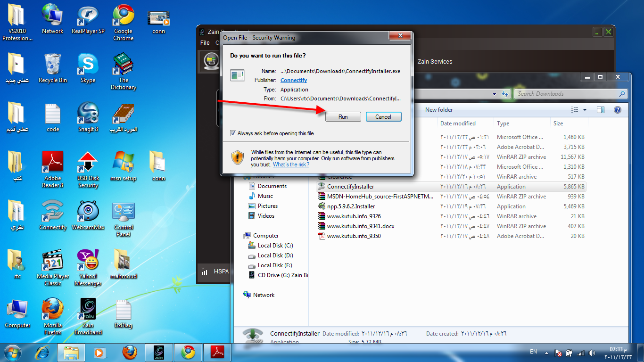Select ConnectifyInstaller in the file list

pyautogui.click(x=451, y=187)
